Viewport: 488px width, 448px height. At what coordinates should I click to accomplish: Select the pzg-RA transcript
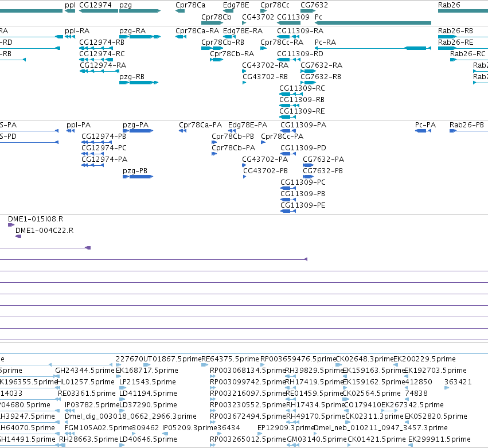(x=132, y=31)
